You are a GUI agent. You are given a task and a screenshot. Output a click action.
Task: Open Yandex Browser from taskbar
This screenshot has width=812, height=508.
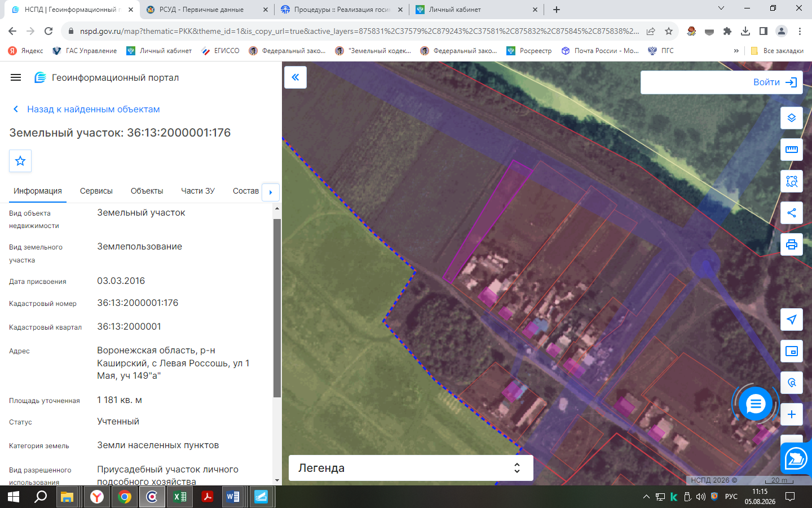point(97,497)
